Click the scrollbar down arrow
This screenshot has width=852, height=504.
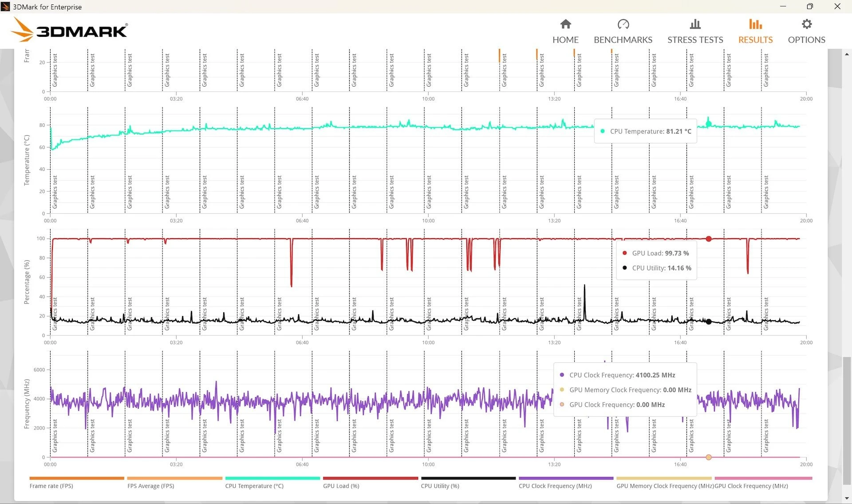[x=847, y=499]
